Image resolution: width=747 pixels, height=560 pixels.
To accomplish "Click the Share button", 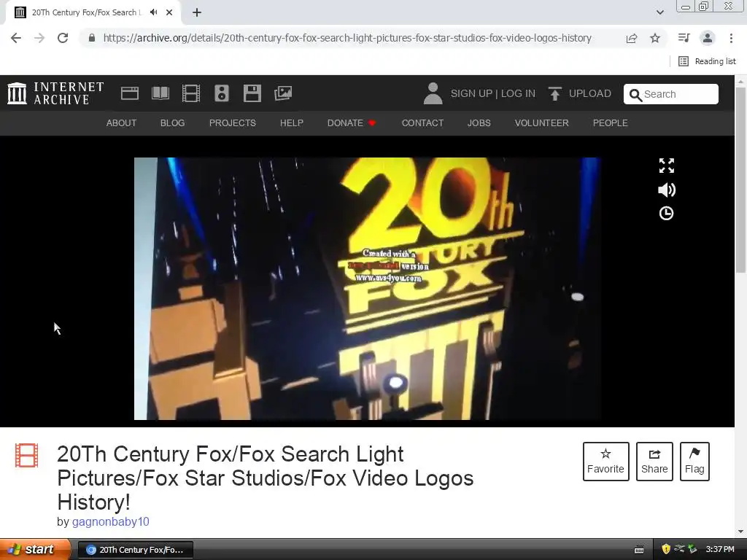I will pos(654,462).
